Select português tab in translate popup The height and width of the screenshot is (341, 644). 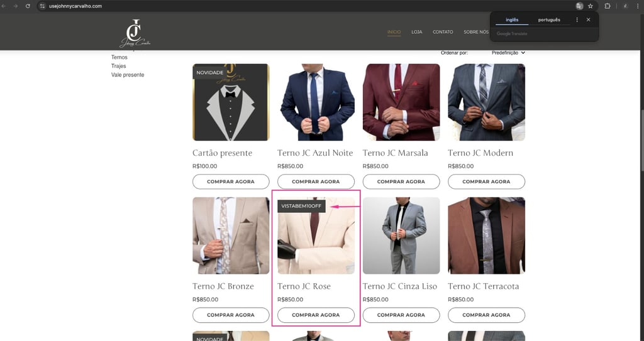pyautogui.click(x=549, y=19)
